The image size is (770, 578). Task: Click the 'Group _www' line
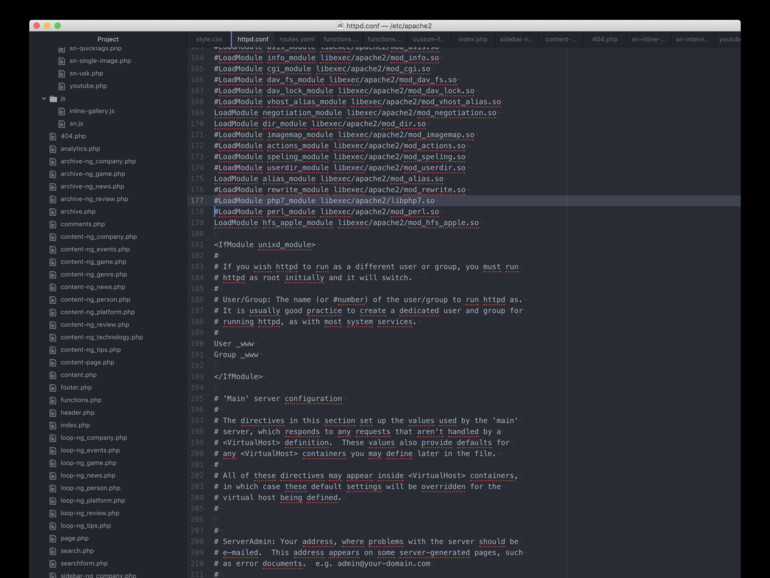tap(236, 355)
